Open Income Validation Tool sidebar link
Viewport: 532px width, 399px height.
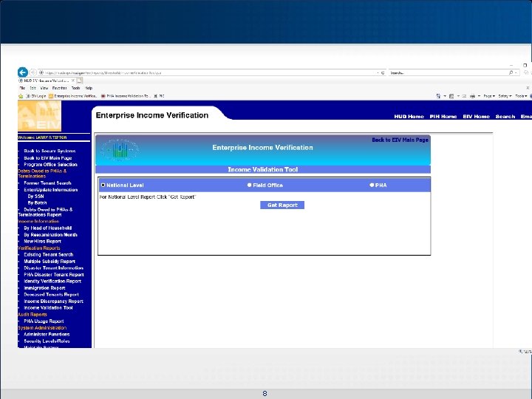tap(48, 307)
